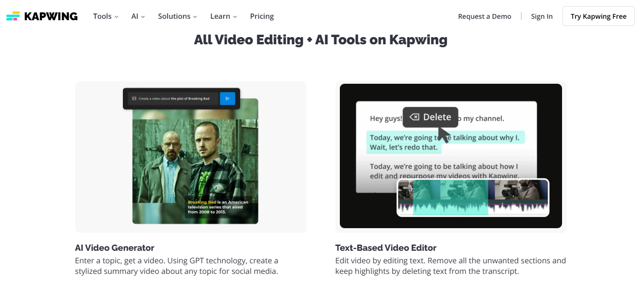Screen dimensions: 644x284
Task: Click the Sign In link
Action: pyautogui.click(x=542, y=16)
